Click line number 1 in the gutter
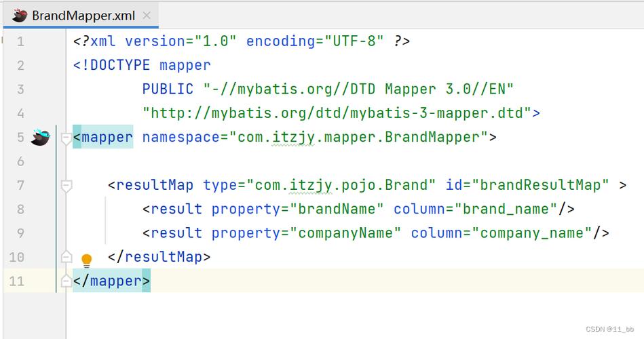Viewport: 644px width, 339px height. [x=20, y=41]
